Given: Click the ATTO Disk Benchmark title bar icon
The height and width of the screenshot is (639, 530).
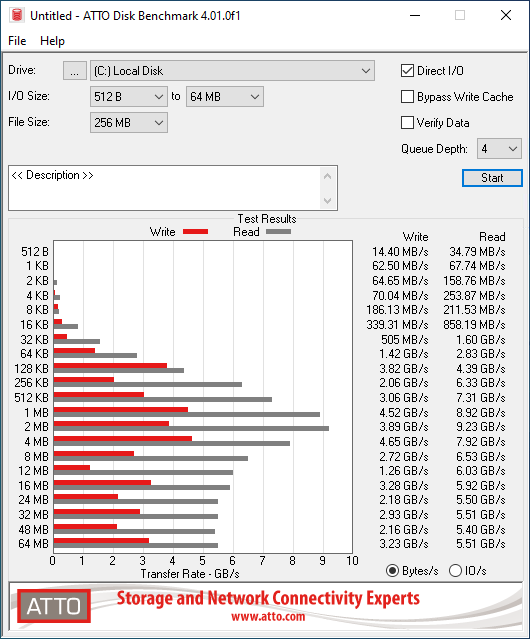Looking at the screenshot, I should (x=17, y=15).
